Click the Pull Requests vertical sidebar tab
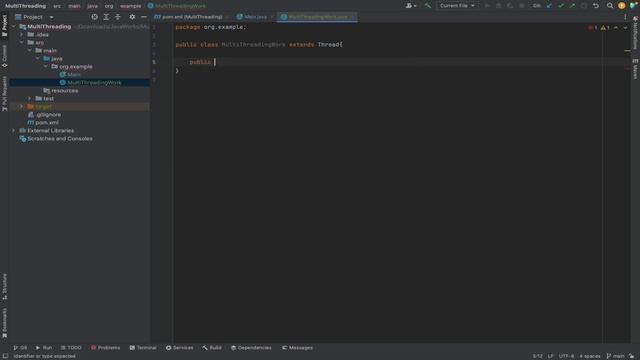The image size is (640, 360). (x=4, y=94)
